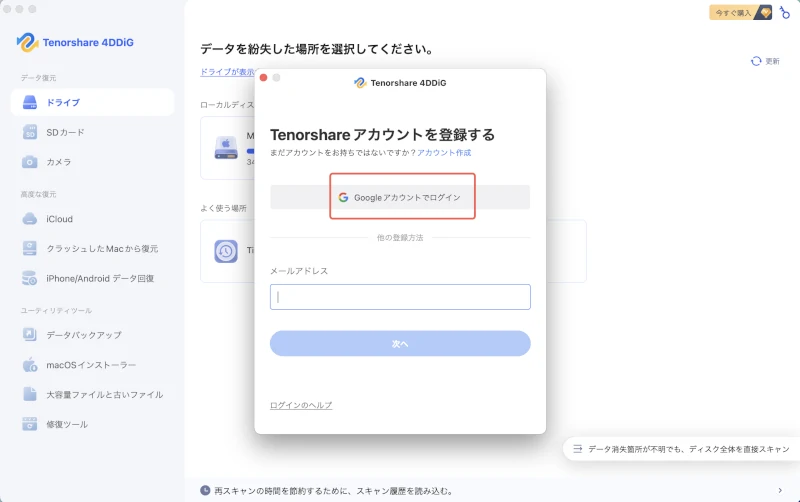Image resolution: width=800 pixels, height=502 pixels.
Task: Click the Time Machine clock icon
Action: point(226,251)
